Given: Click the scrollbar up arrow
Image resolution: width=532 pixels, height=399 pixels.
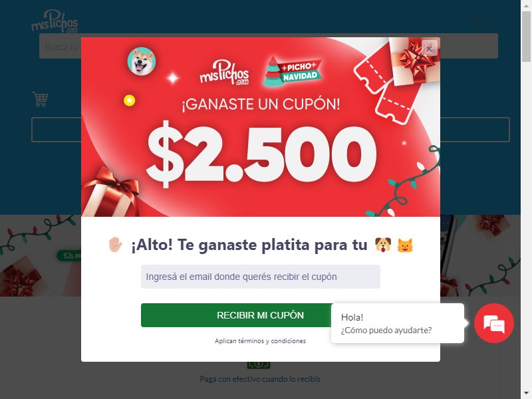Looking at the screenshot, I should [526, 5].
